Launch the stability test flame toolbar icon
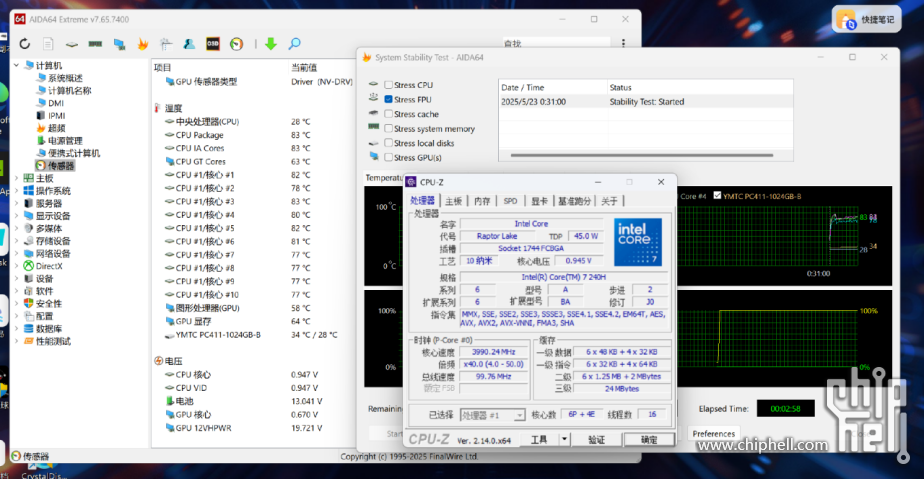The height and width of the screenshot is (480, 924). 143,44
